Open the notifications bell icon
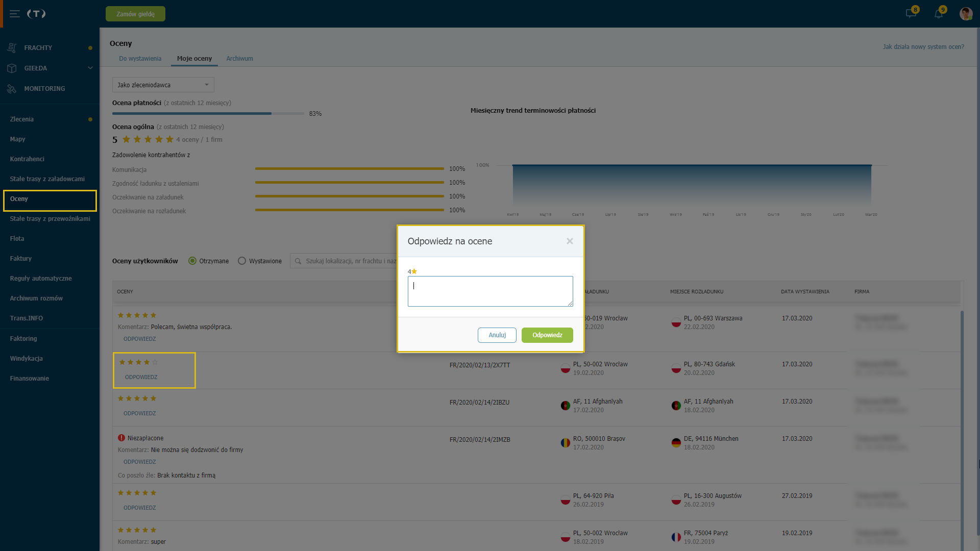 point(938,14)
